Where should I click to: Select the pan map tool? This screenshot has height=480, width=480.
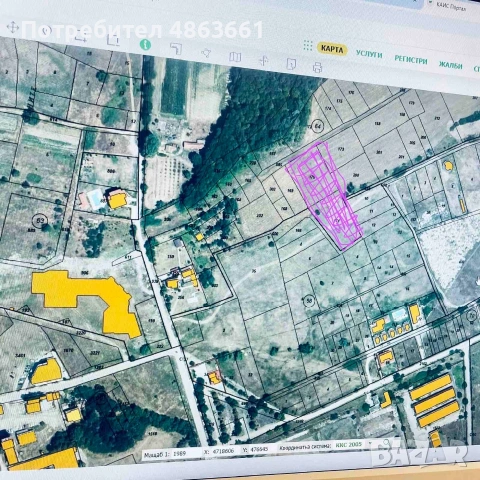pyautogui.click(x=13, y=27)
